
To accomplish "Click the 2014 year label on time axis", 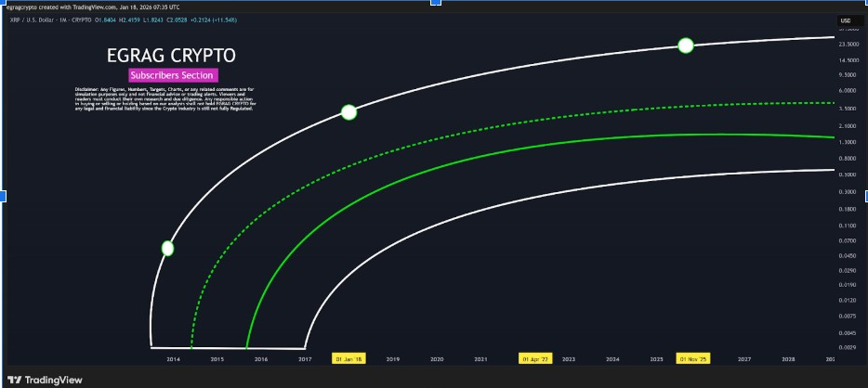I will (173, 359).
